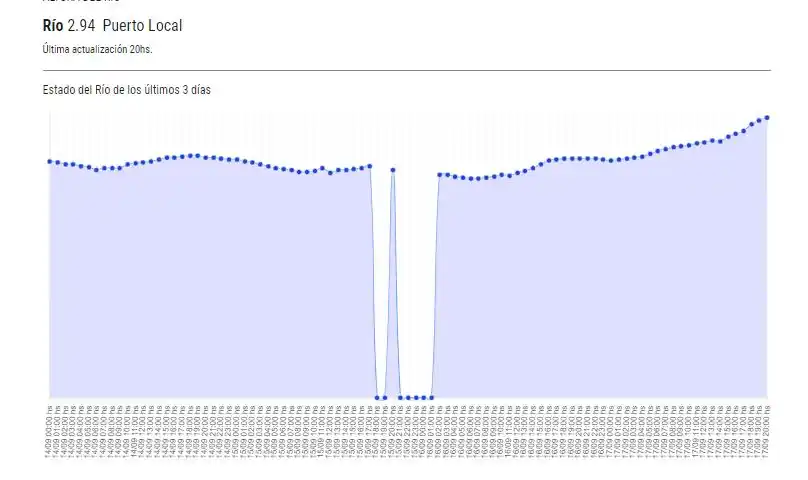The height and width of the screenshot is (480, 808).
Task: Click the '17/09 20:00 hs' axis label
Action: click(767, 431)
